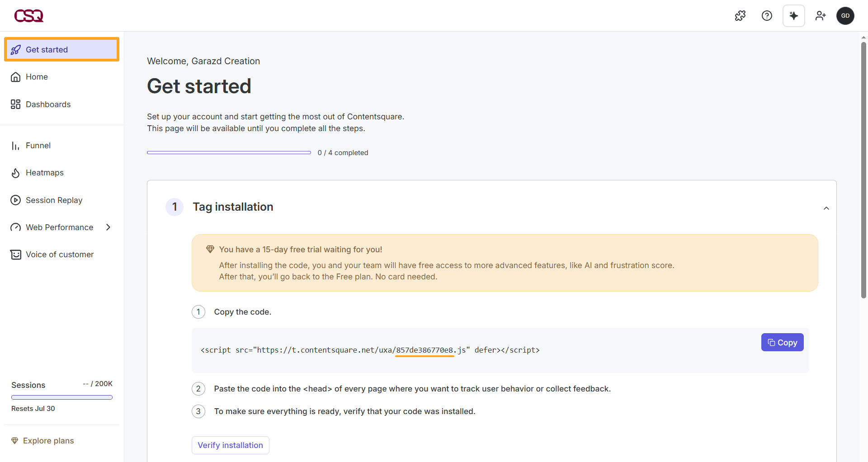The image size is (868, 462).
Task: Open Dashboards from the sidebar
Action: (x=62, y=104)
